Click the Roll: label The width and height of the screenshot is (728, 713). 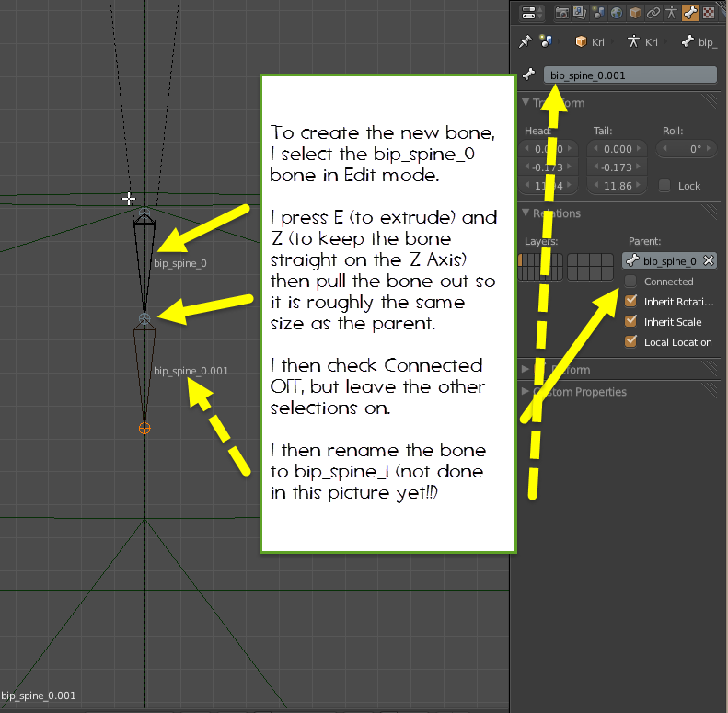[673, 131]
